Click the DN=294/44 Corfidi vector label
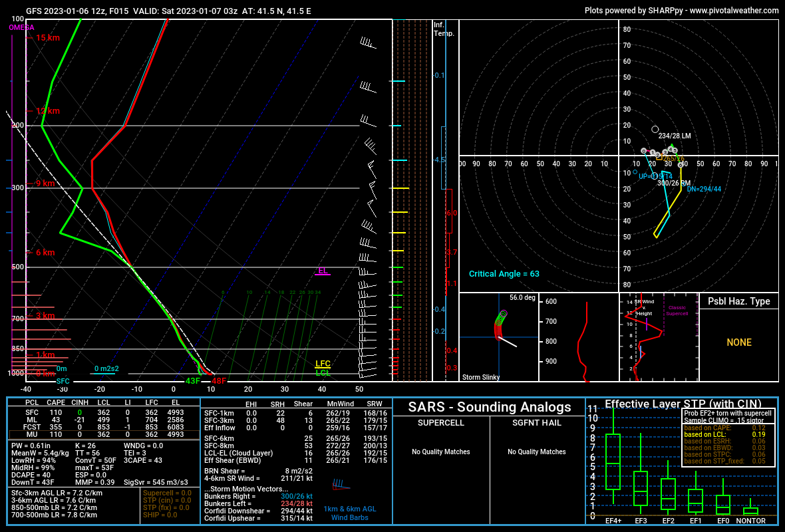The height and width of the screenshot is (532, 785). 704,189
